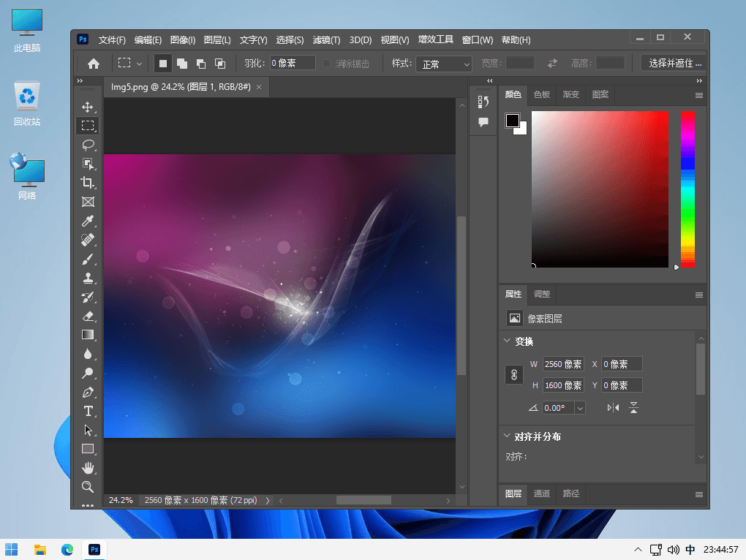746x560 pixels.
Task: Open the 滤镜(T) menu
Action: point(326,40)
